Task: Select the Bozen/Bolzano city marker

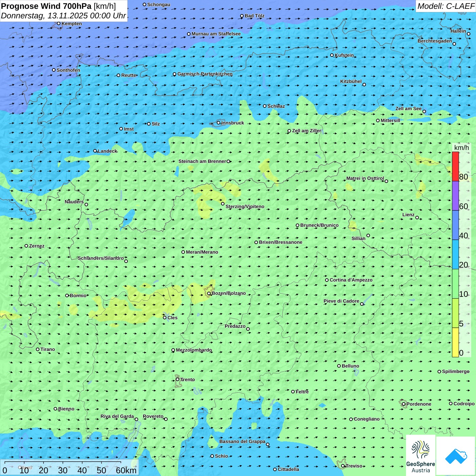Action: pos(209,293)
